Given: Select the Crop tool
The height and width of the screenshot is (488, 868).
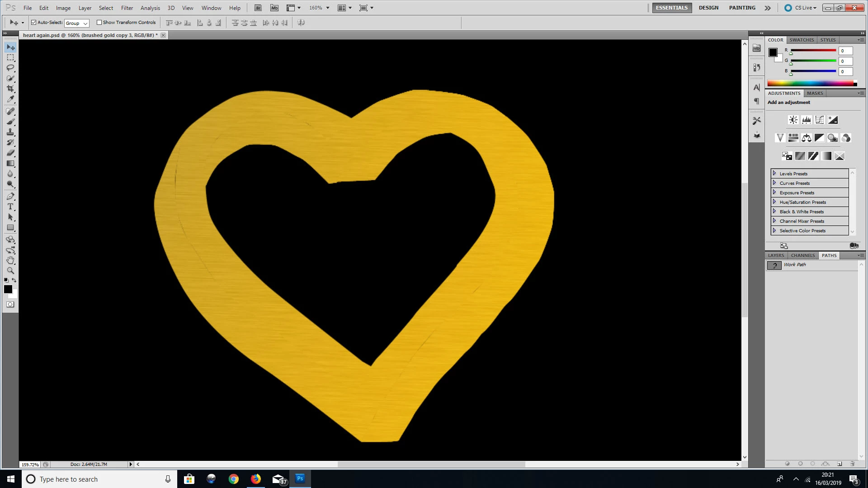Looking at the screenshot, I should (10, 89).
